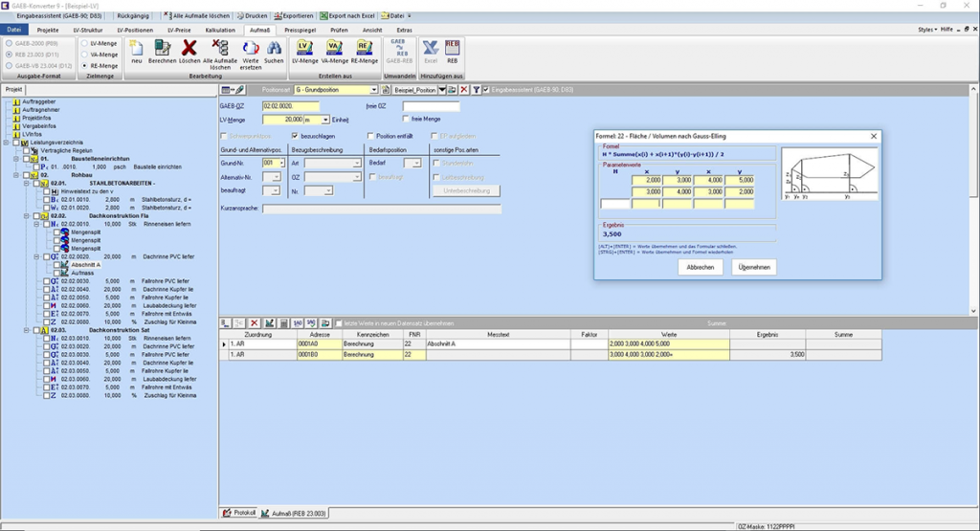Viewport: 980px width, 531px height.
Task: Select REB 23.003 (D11) output format
Action: coord(9,55)
